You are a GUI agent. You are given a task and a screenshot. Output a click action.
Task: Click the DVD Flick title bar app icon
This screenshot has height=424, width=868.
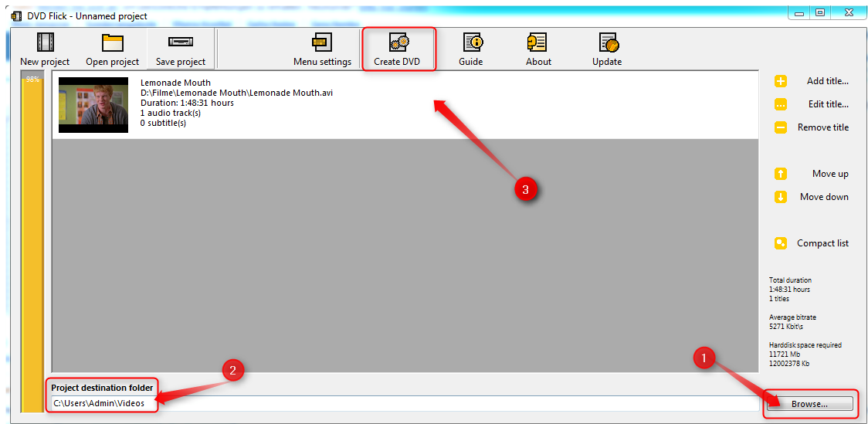click(x=16, y=16)
